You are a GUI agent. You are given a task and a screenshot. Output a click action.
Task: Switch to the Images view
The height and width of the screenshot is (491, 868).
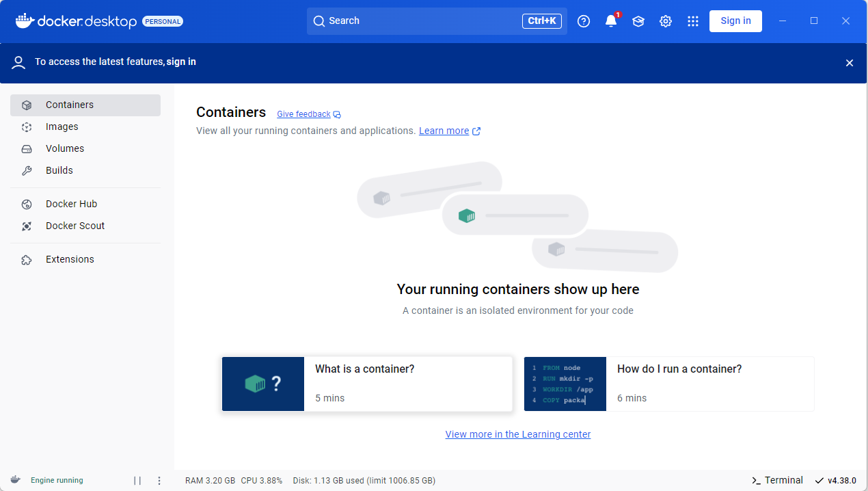tap(62, 127)
